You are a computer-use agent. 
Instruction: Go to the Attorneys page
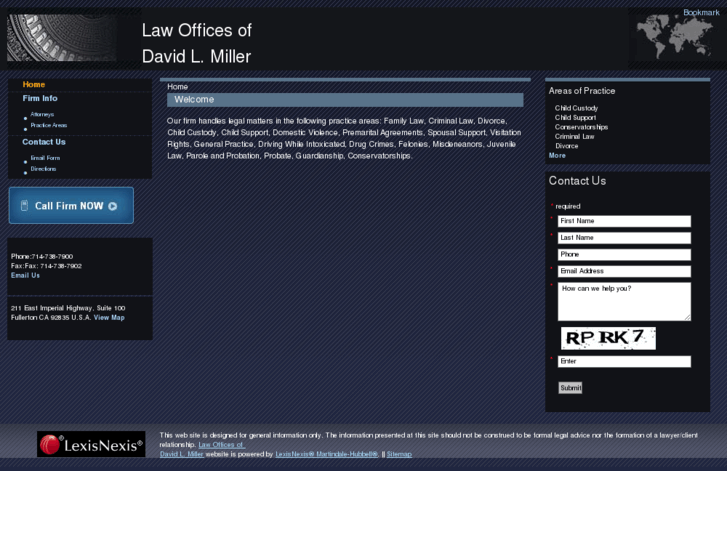[42, 114]
